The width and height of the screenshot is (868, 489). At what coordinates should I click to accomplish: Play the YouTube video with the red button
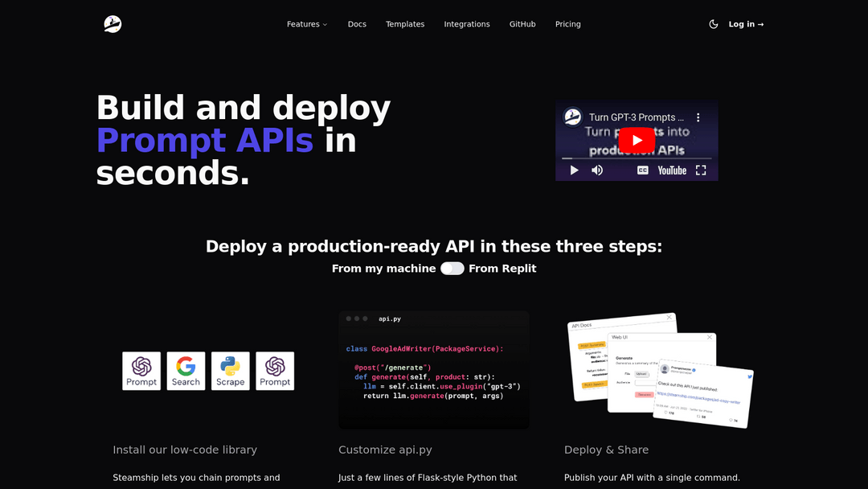click(x=637, y=140)
